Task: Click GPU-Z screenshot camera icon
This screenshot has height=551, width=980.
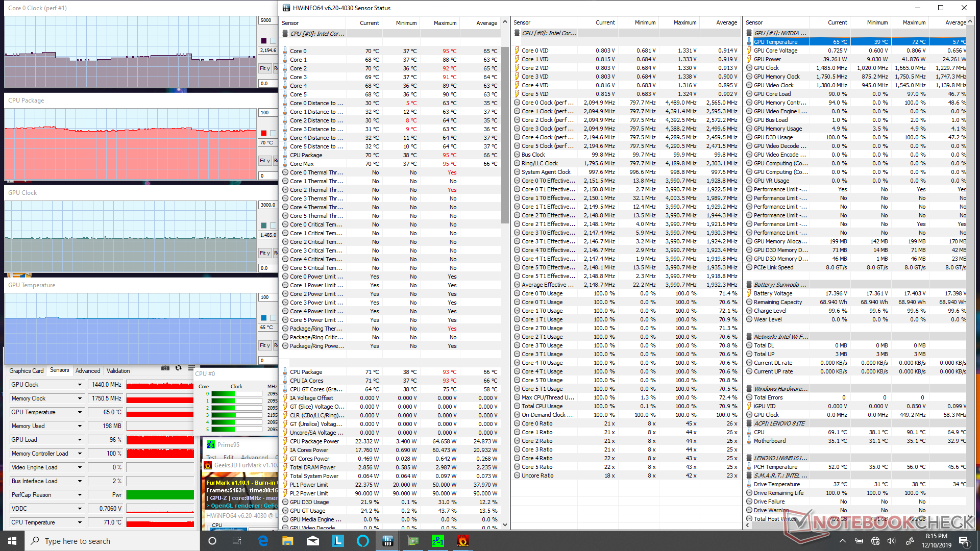Action: tap(165, 368)
